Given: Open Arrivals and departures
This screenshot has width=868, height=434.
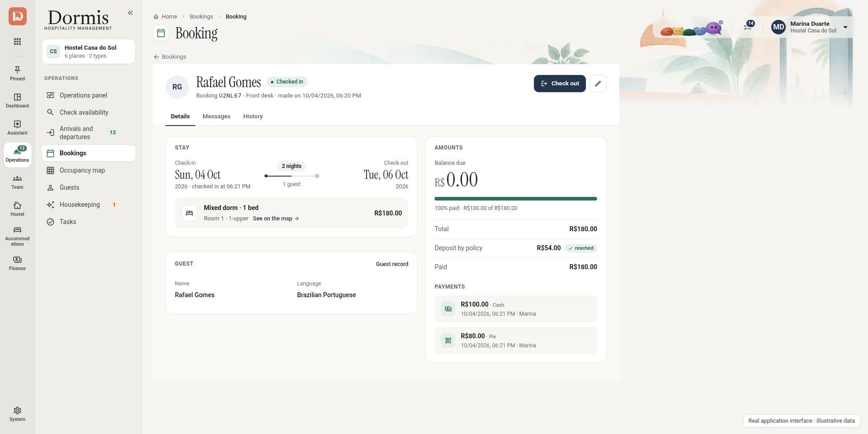Looking at the screenshot, I should click(x=89, y=133).
